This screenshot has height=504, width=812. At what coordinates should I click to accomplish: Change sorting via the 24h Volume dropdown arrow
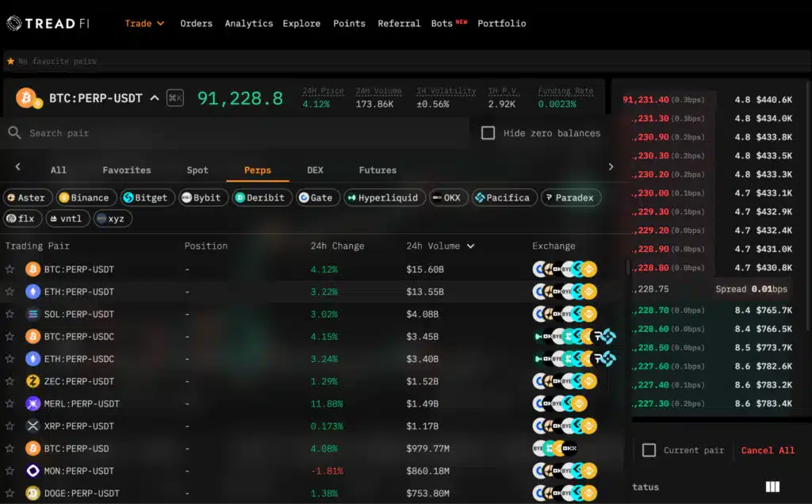pyautogui.click(x=470, y=246)
